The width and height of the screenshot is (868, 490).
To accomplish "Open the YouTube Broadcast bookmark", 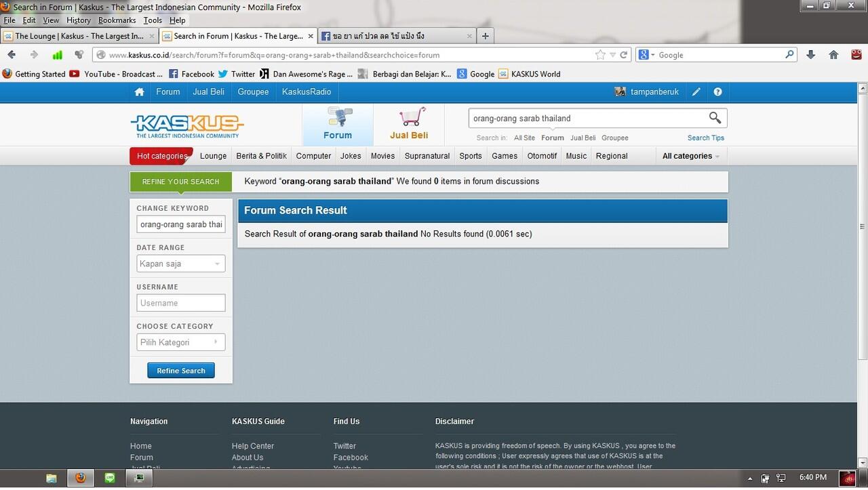I will pos(116,74).
